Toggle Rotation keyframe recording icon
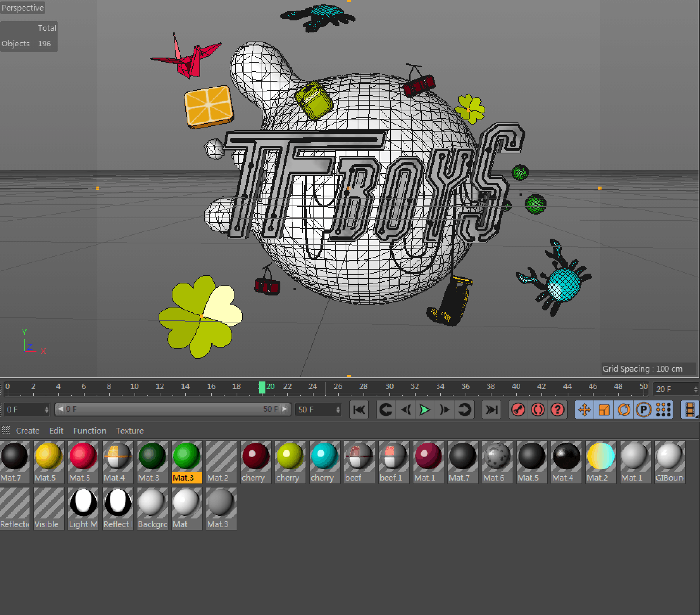The height and width of the screenshot is (615, 700). [x=624, y=410]
